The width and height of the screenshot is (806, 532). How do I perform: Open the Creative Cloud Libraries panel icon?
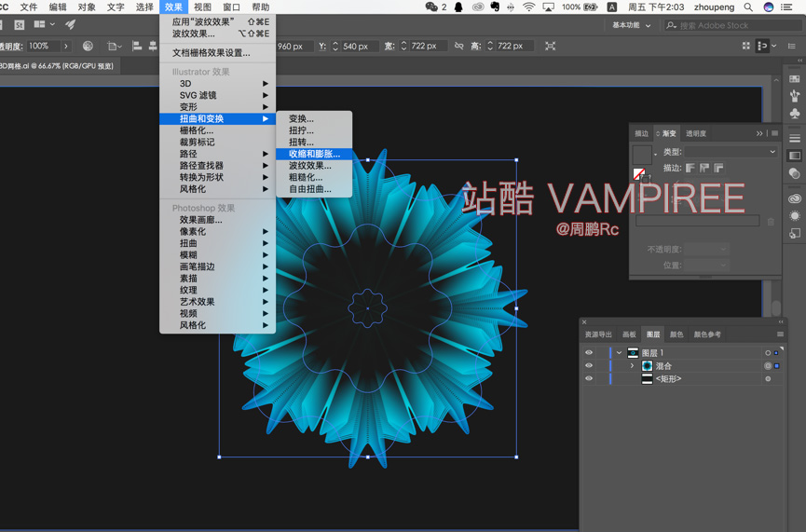(795, 199)
